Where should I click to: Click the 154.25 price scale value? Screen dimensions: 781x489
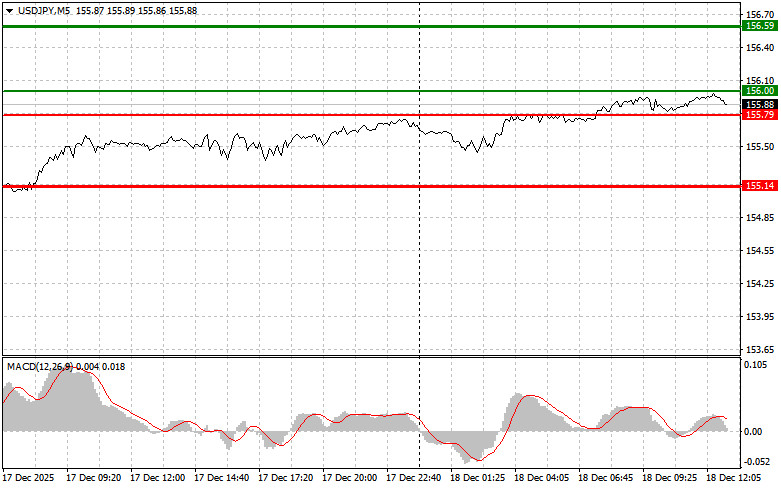[x=760, y=284]
